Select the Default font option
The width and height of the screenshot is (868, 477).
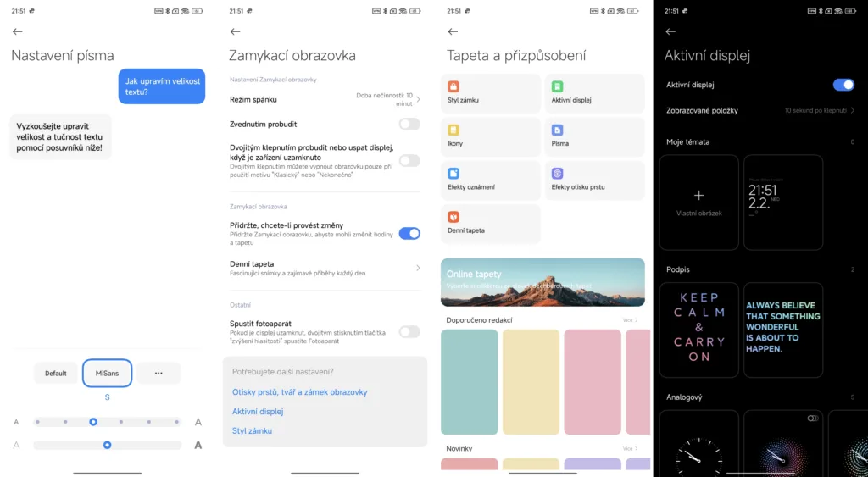tap(56, 373)
